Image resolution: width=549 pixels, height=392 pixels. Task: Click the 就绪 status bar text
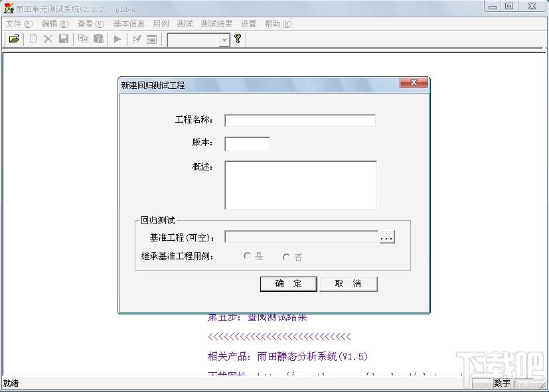tap(11, 383)
